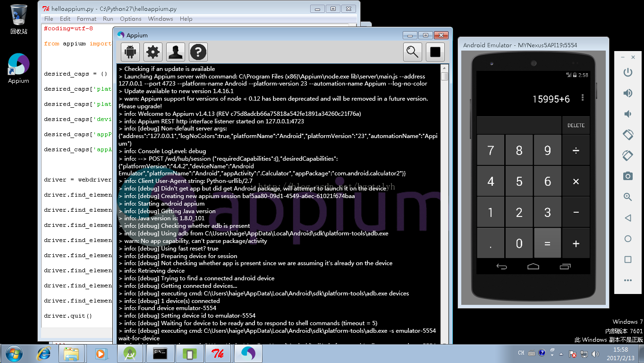
Task: Click emulator sidebar home circle
Action: [627, 239]
